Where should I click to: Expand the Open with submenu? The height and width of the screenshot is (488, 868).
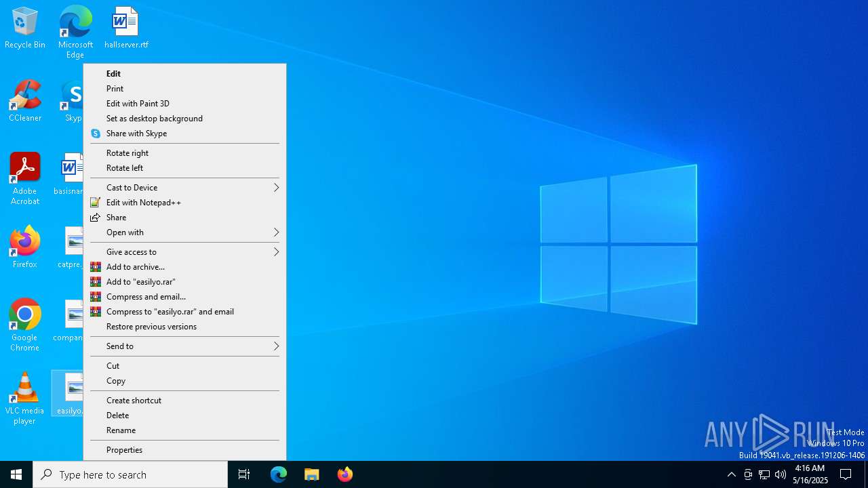(x=184, y=232)
